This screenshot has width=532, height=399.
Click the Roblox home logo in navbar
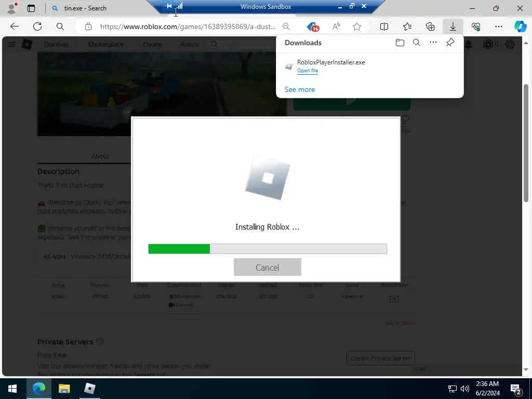27,45
